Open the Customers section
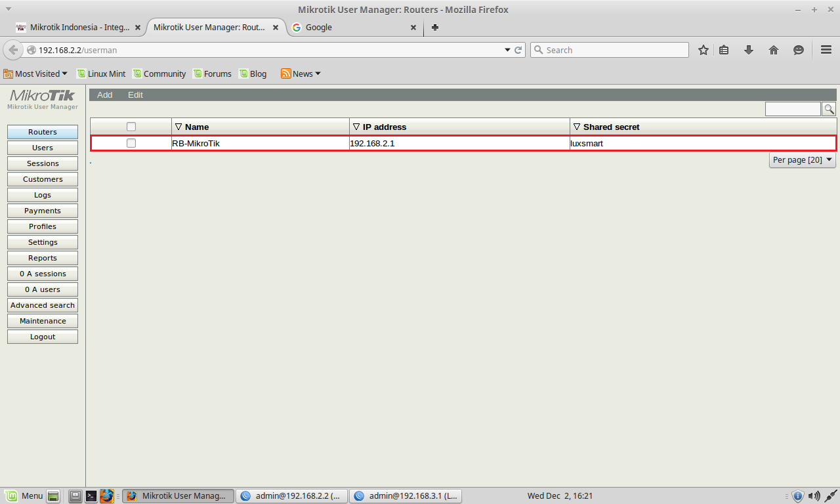 pos(43,179)
